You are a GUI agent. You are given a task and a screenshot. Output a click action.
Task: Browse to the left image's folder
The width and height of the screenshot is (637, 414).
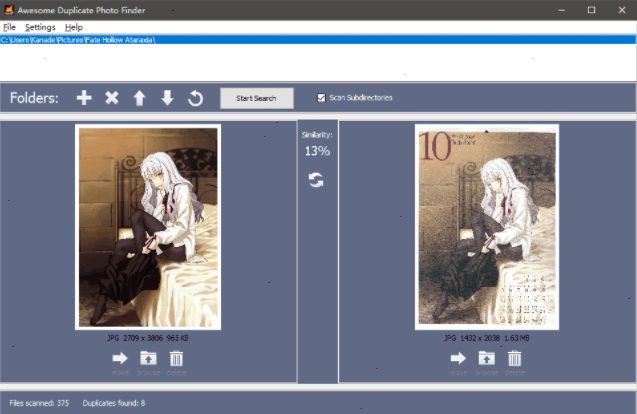pyautogui.click(x=148, y=358)
